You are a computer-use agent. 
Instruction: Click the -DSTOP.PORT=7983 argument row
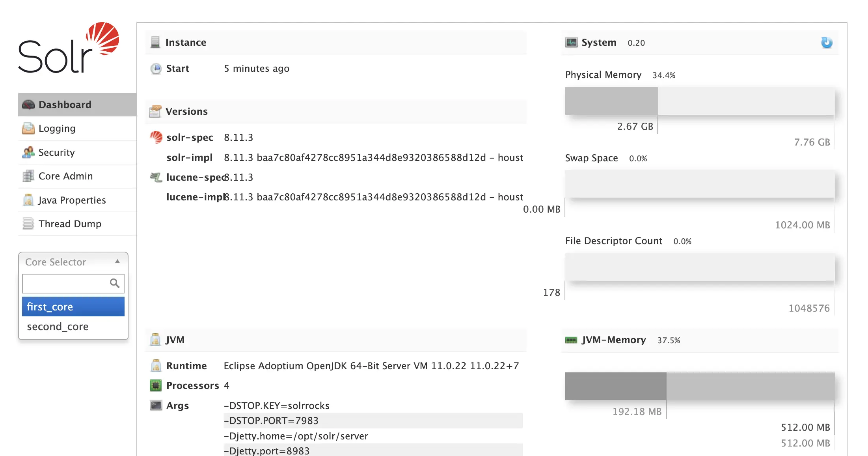[373, 420]
